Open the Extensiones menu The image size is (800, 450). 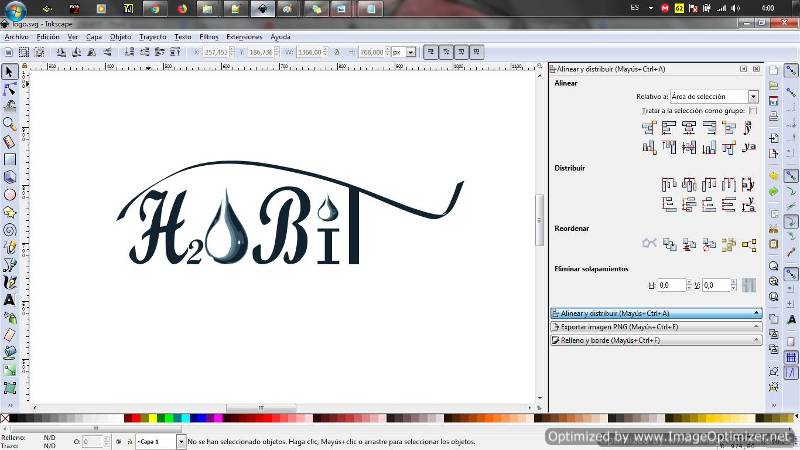coord(244,37)
